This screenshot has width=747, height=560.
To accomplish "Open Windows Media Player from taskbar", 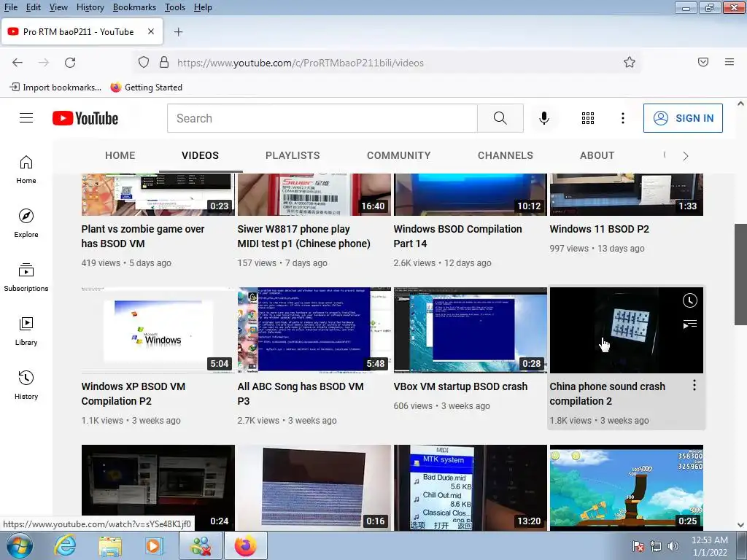I will [x=154, y=545].
